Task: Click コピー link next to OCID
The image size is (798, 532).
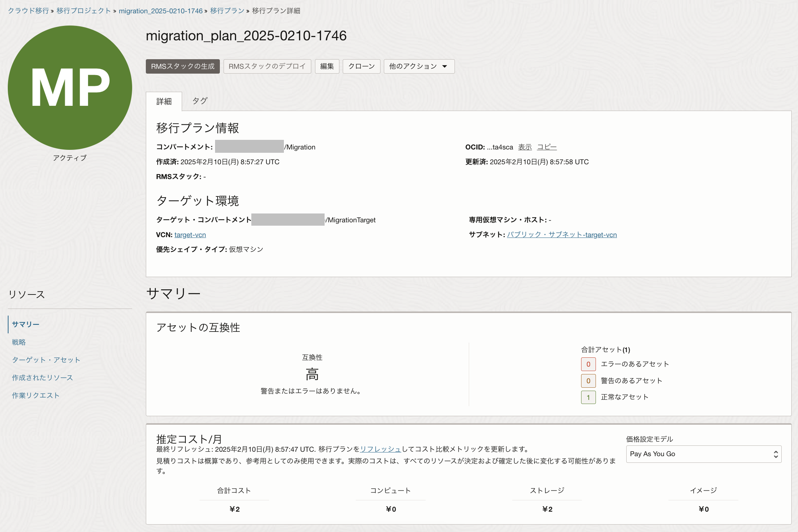Action: [x=547, y=147]
